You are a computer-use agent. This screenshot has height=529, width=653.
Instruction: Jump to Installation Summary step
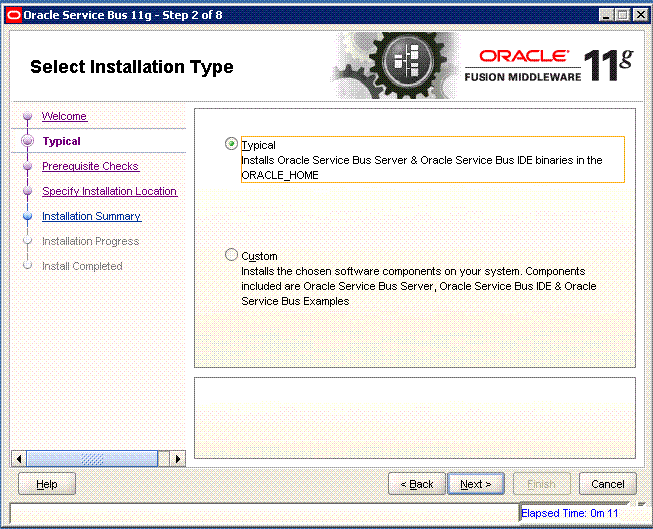(92, 216)
